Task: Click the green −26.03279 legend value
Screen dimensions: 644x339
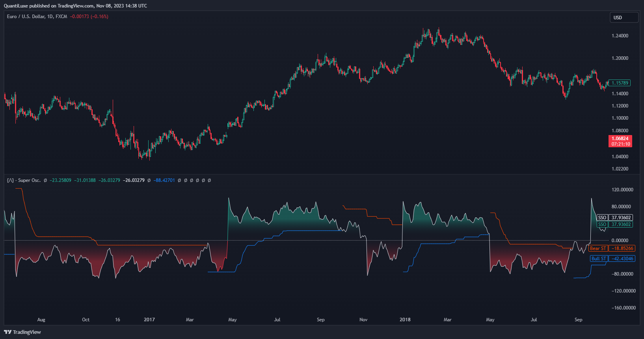Action: 109,180
